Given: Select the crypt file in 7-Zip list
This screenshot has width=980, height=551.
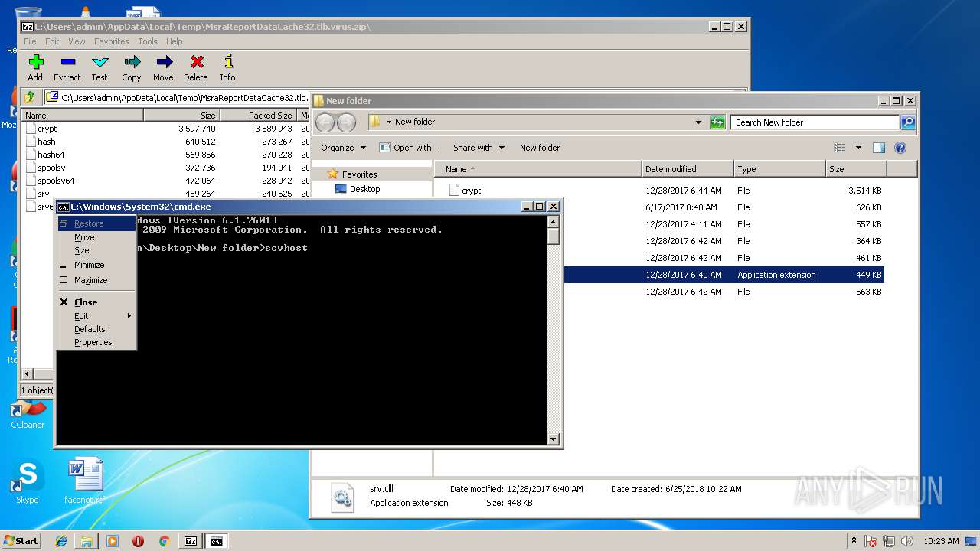Looking at the screenshot, I should click(47, 129).
